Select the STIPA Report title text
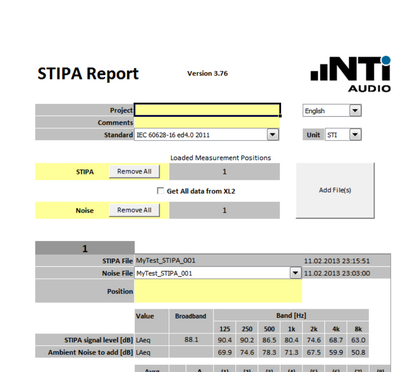 pos(88,74)
